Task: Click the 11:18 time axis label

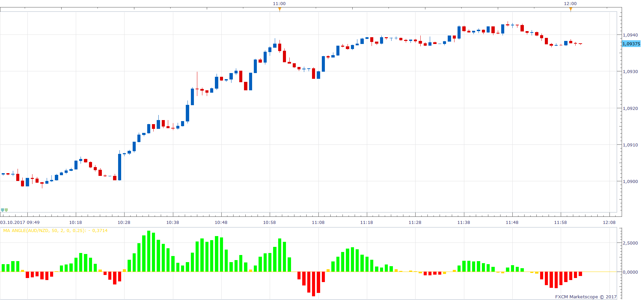Action: pyautogui.click(x=367, y=222)
